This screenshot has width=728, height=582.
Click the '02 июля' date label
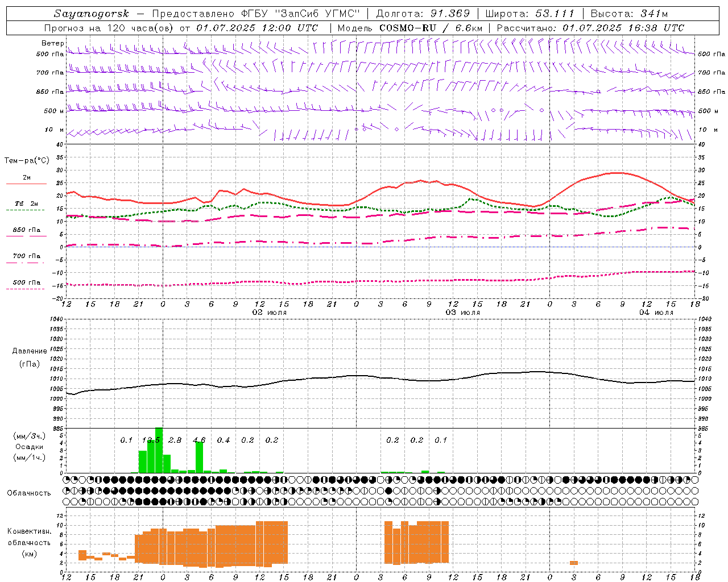[269, 312]
